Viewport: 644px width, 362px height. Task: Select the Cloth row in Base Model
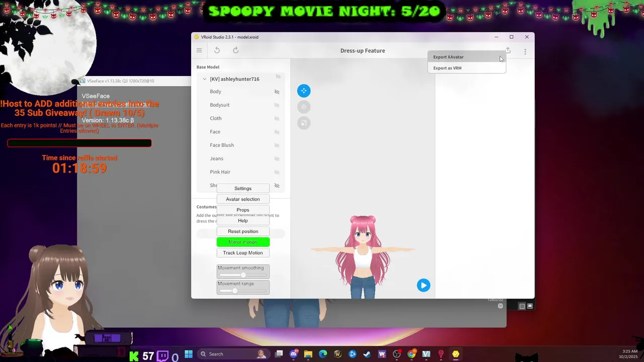click(242, 118)
